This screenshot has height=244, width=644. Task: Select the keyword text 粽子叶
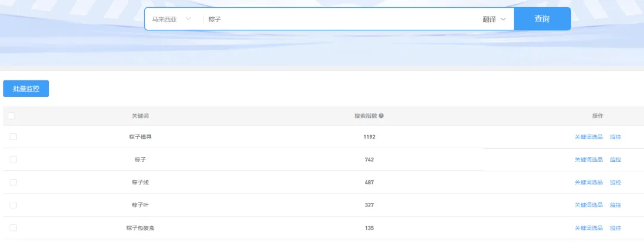tap(141, 205)
